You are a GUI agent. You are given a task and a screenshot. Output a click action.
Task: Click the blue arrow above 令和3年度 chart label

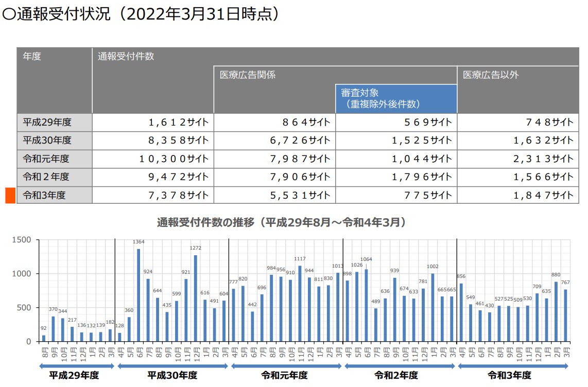point(513,366)
